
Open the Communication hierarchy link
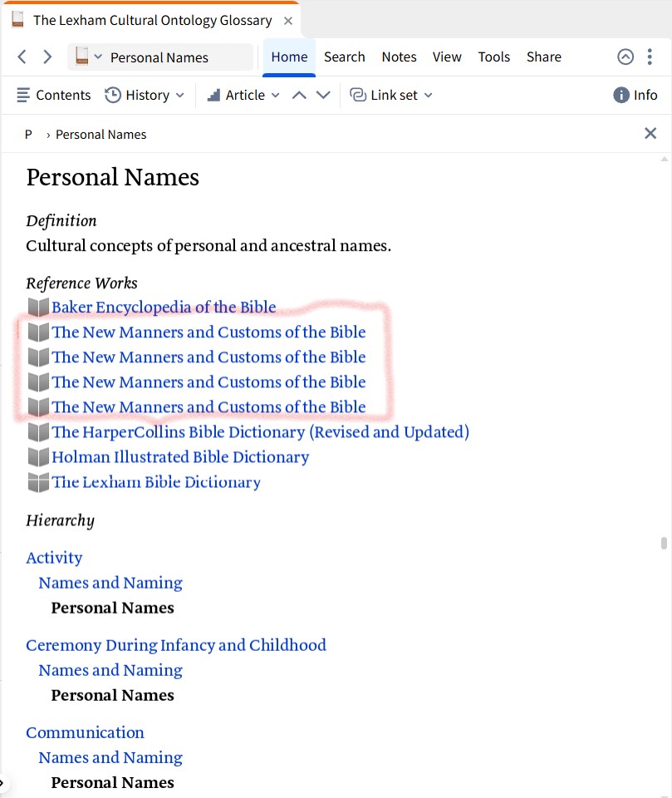(85, 732)
